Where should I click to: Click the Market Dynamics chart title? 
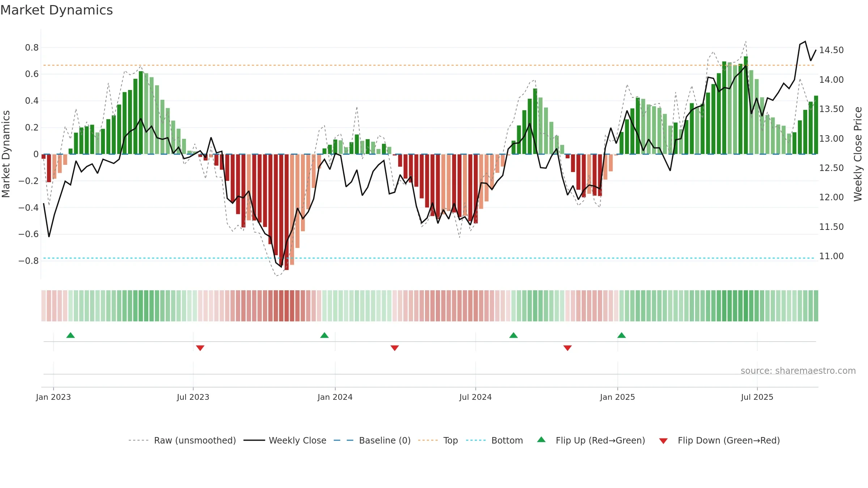[x=56, y=10]
